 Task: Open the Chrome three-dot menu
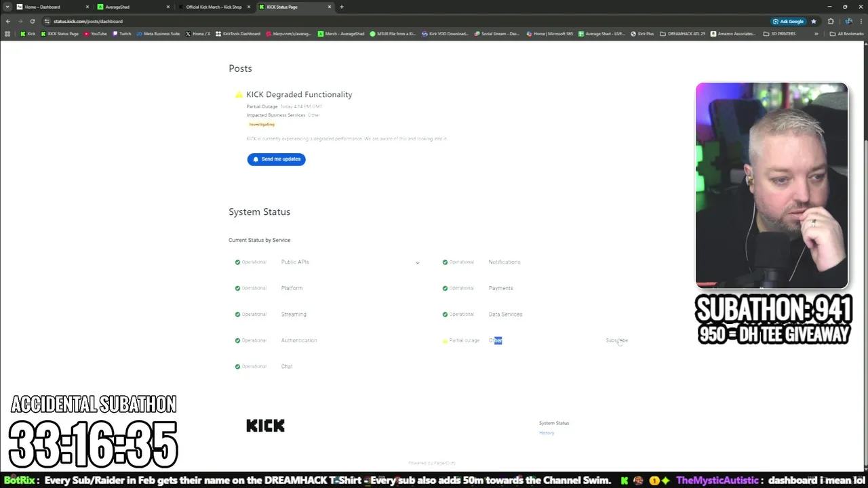pos(861,21)
